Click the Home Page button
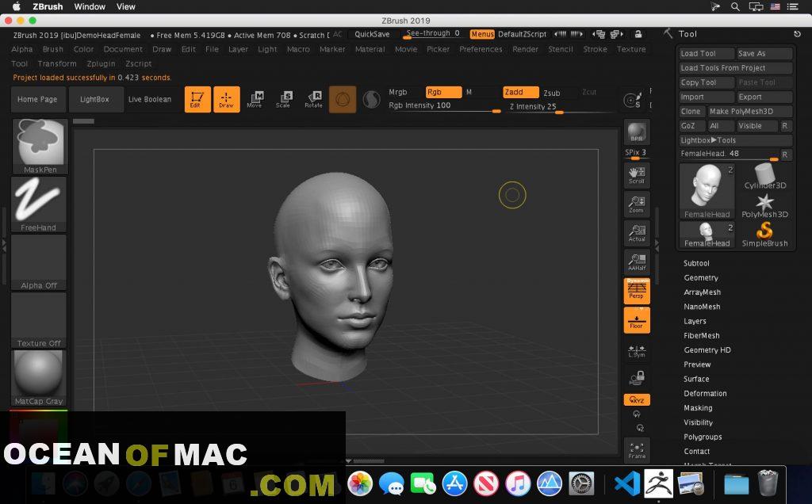Viewport: 812px width, 504px height. pos(37,99)
